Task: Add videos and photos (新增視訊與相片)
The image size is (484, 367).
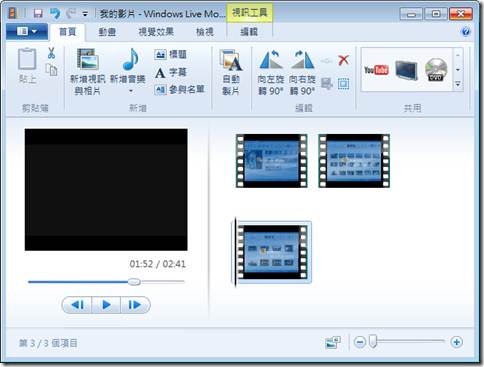Action: 87,72
